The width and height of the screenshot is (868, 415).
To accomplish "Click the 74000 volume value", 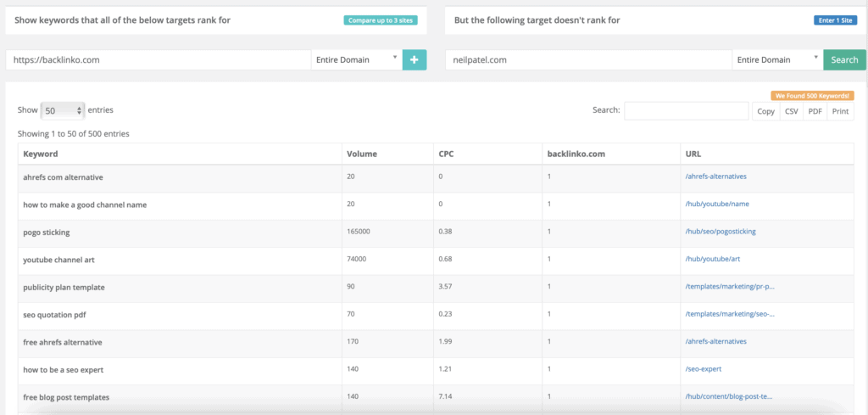I will click(357, 260).
